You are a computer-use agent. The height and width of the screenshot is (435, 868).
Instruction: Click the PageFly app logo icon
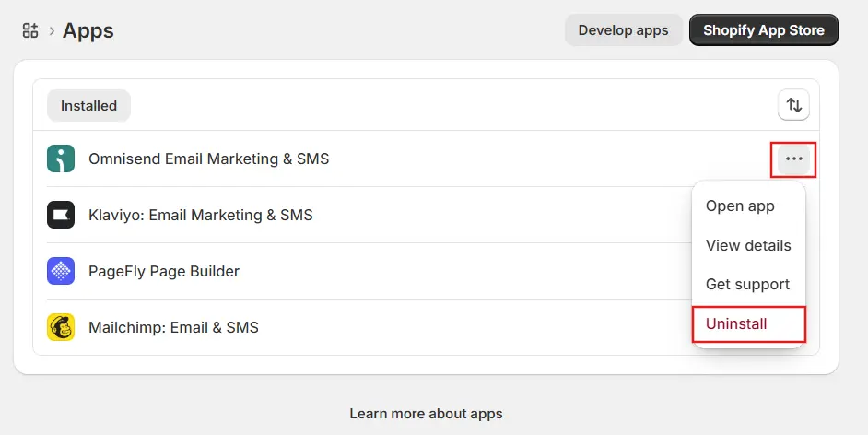tap(61, 271)
